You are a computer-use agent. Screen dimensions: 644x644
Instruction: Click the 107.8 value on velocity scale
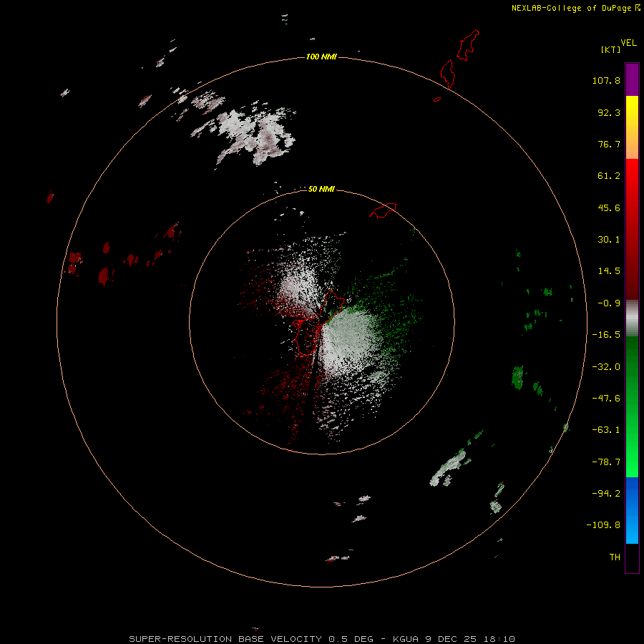(x=606, y=80)
